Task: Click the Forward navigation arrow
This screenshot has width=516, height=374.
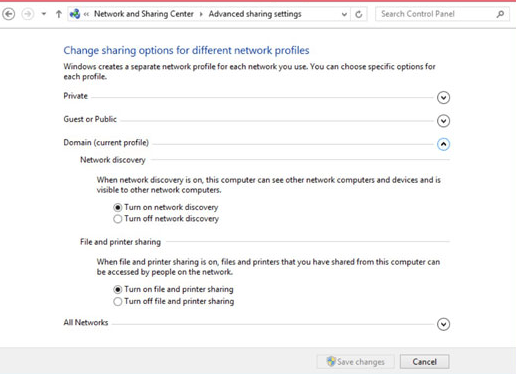Action: point(27,14)
